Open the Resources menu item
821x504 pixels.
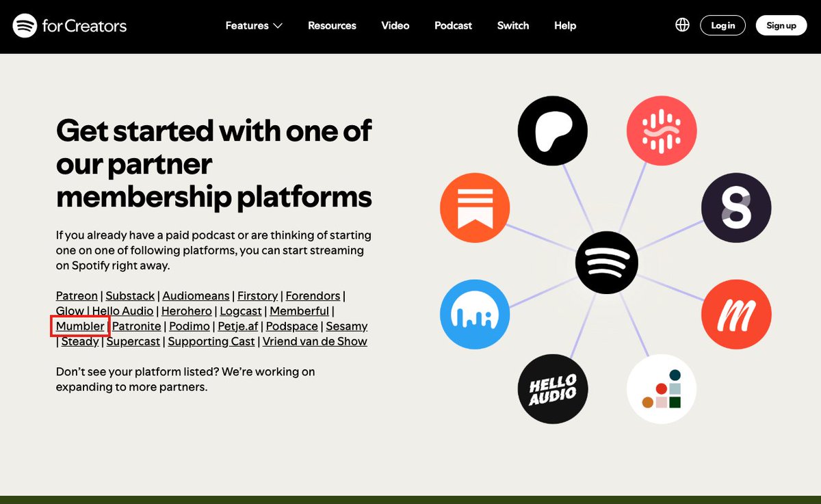pyautogui.click(x=332, y=25)
